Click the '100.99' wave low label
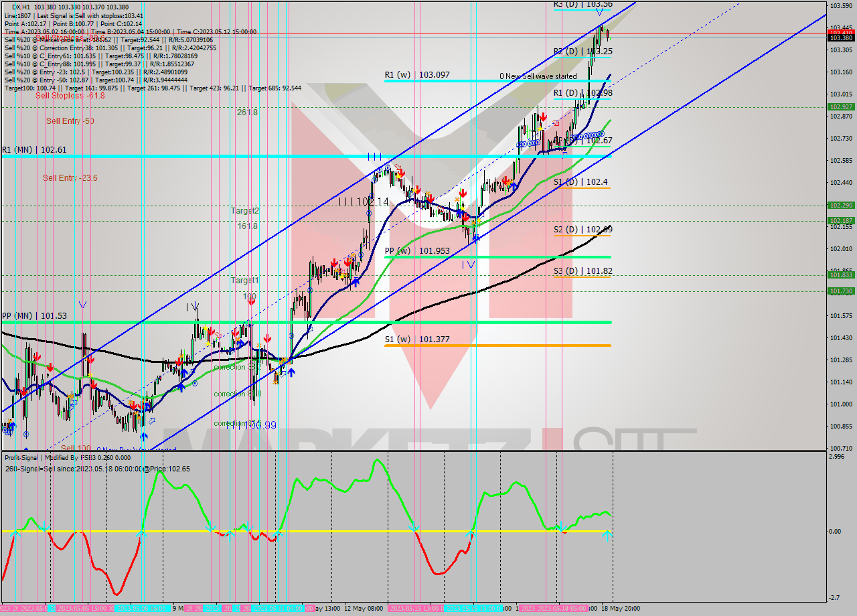857x616 pixels. point(261,425)
